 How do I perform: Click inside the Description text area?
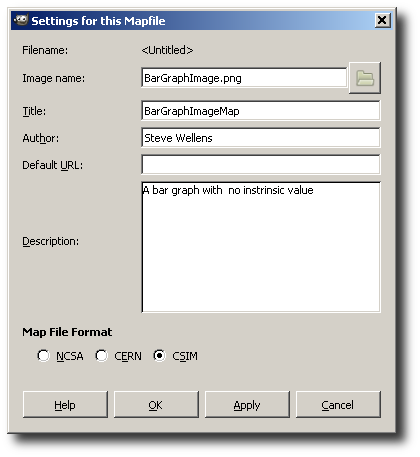[x=261, y=247]
